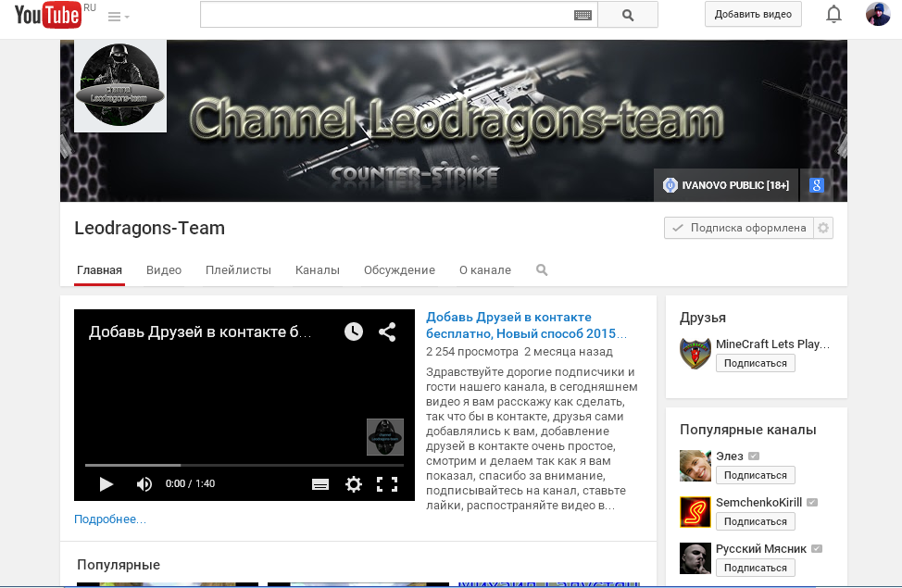Viewport: 902px width, 588px height.
Task: Click the player progress bar
Action: point(244,465)
